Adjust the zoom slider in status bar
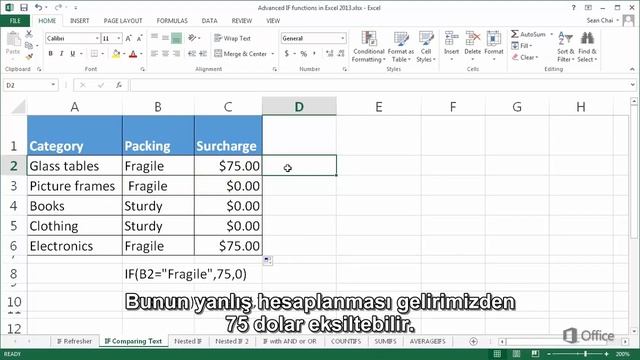Image resolution: width=640 pixels, height=360 pixels. click(x=586, y=354)
